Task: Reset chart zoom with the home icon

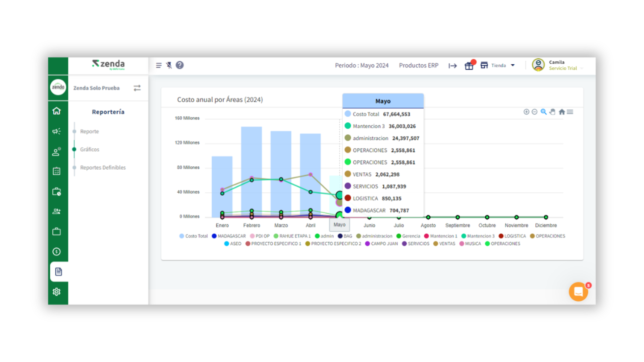Action: pyautogui.click(x=562, y=112)
